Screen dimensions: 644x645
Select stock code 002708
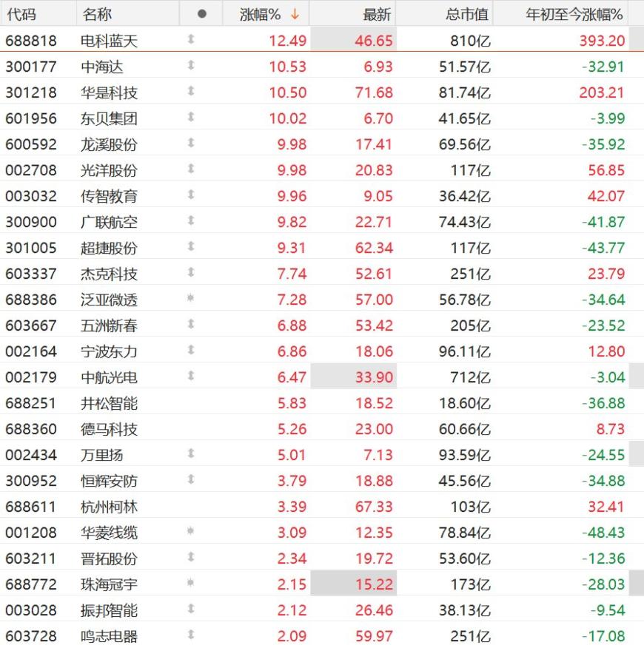pyautogui.click(x=31, y=170)
